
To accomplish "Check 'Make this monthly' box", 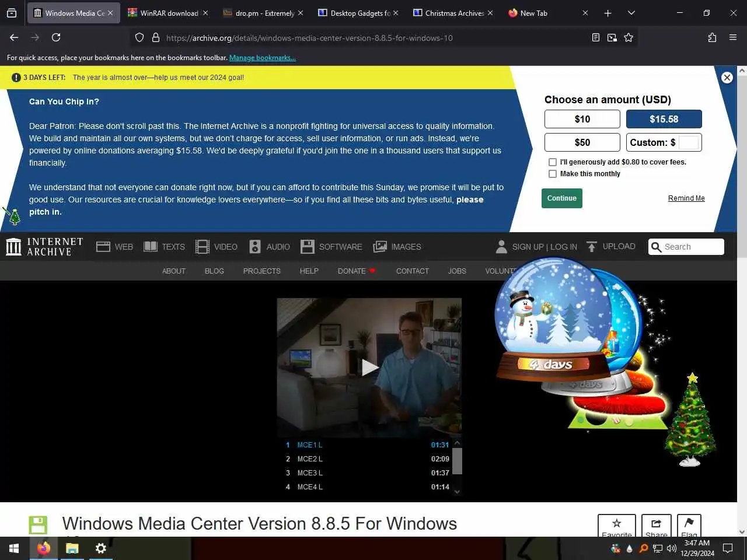I will (x=553, y=174).
